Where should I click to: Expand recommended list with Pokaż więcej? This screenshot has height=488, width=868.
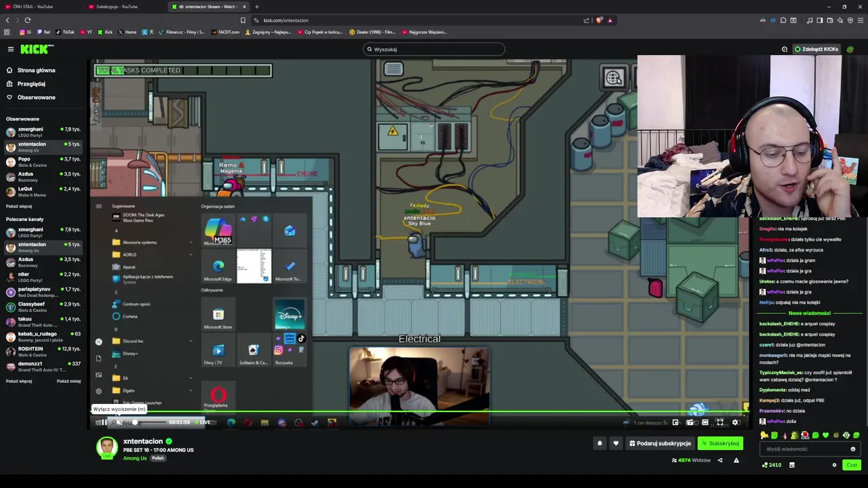19,381
